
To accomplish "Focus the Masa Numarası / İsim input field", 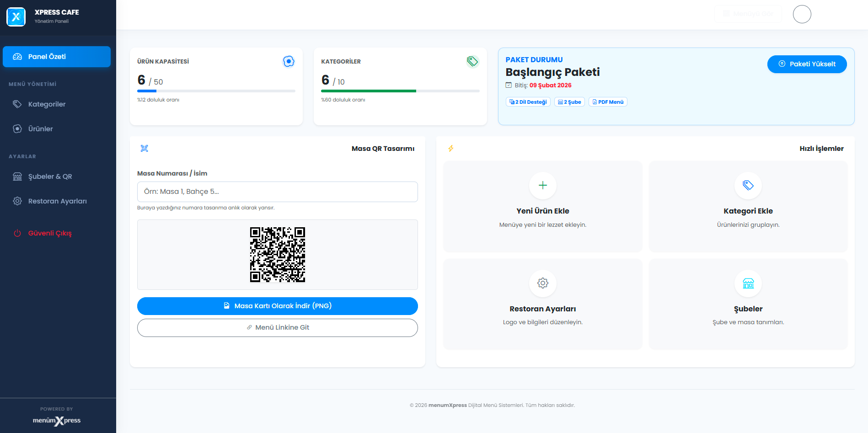I will click(277, 192).
